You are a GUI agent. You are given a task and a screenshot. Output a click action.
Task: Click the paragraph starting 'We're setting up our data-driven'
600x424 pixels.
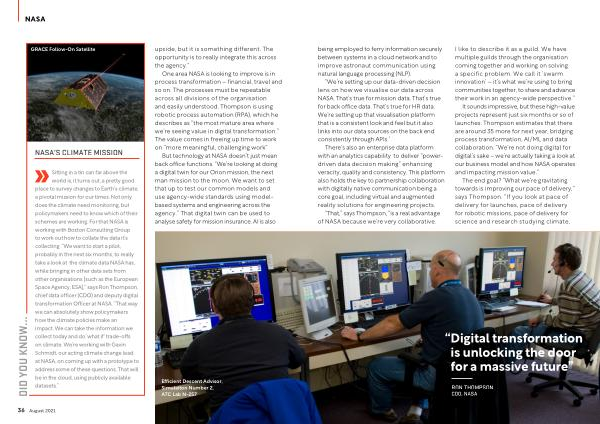coord(379,111)
